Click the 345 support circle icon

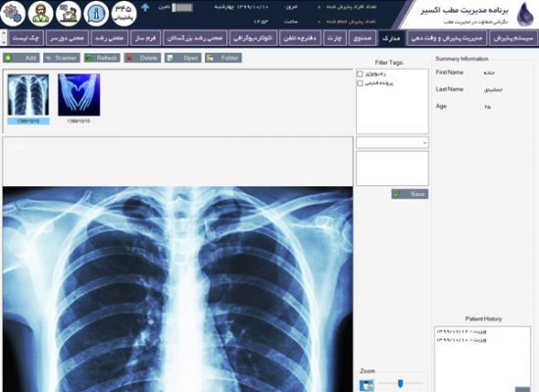click(x=124, y=14)
